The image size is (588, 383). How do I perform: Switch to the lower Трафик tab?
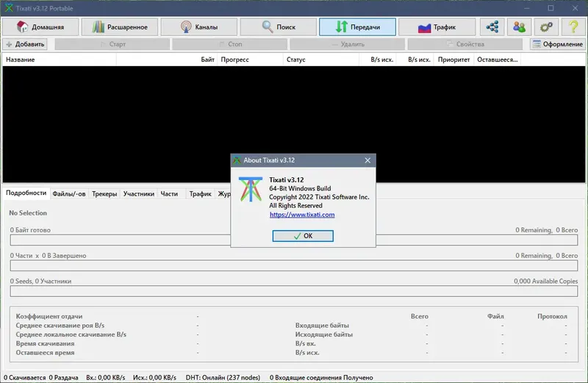click(x=200, y=194)
